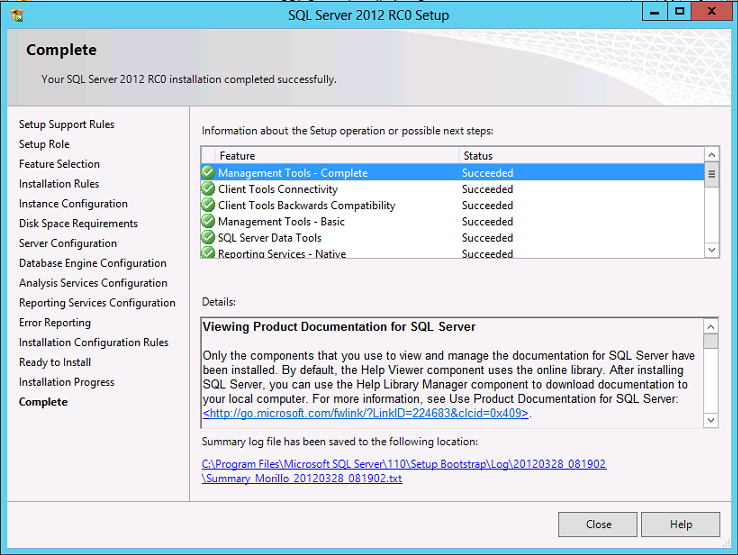Click Database Engine Configuration step
The width and height of the screenshot is (738, 555).
point(93,263)
